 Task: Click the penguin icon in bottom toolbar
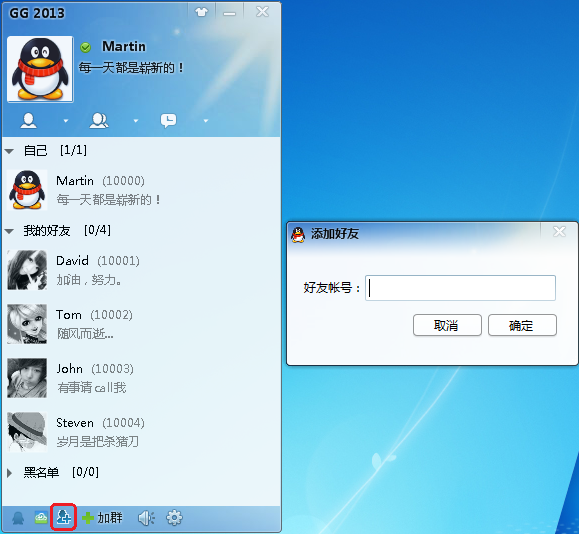[18, 518]
